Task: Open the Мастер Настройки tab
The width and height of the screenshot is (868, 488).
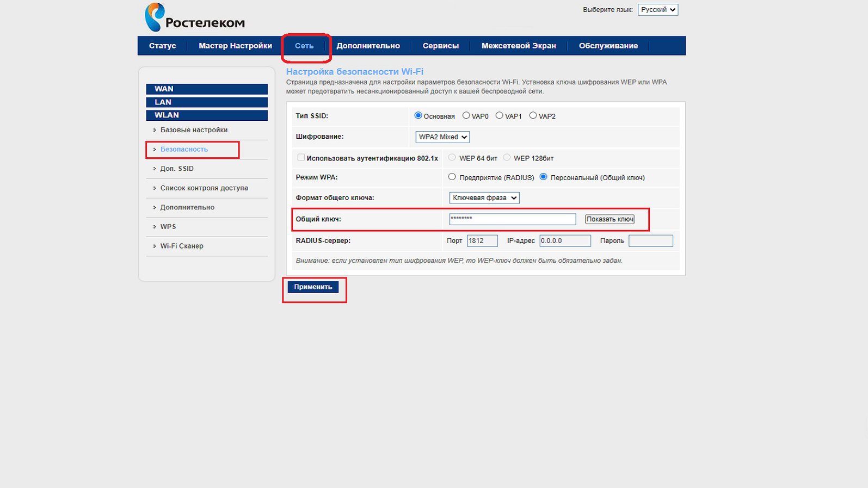Action: point(235,46)
